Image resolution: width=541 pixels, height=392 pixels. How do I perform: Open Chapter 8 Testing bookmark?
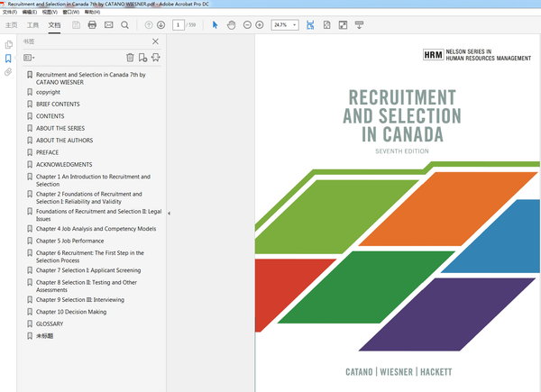[x=87, y=287]
